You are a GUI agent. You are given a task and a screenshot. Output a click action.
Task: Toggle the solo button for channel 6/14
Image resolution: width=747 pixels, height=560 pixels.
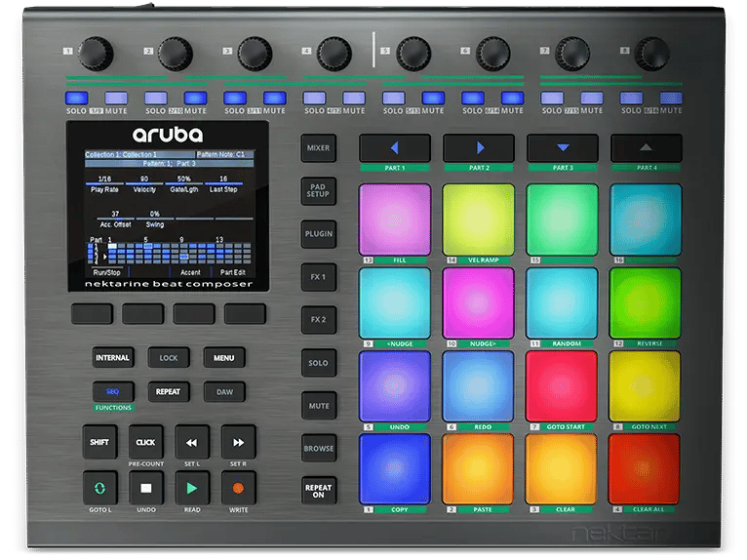[473, 99]
